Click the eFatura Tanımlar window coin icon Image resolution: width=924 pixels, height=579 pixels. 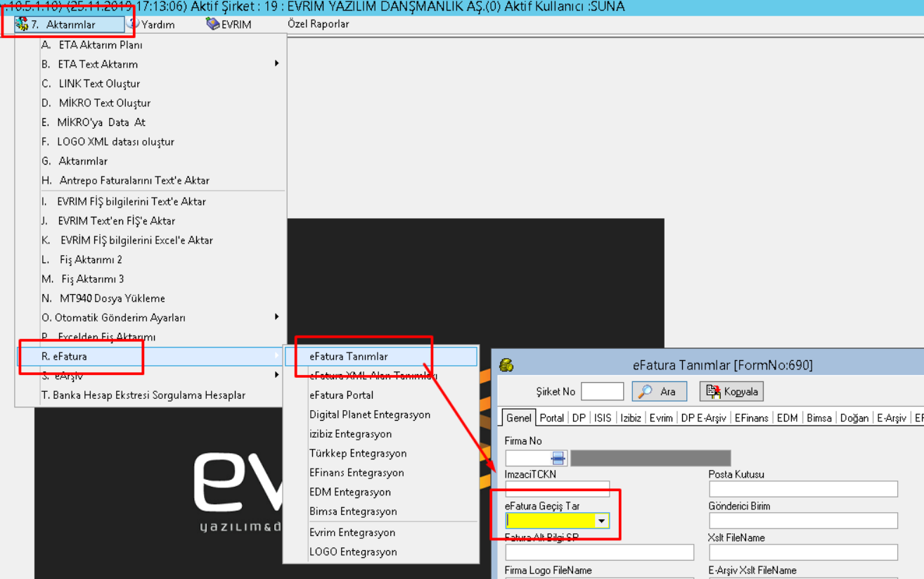pyautogui.click(x=506, y=365)
